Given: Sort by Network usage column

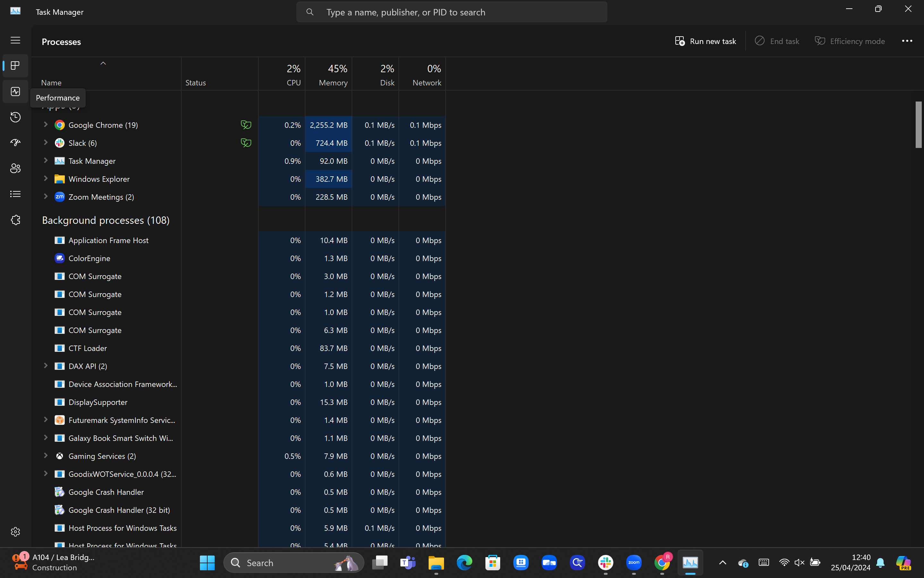Looking at the screenshot, I should 422,74.
